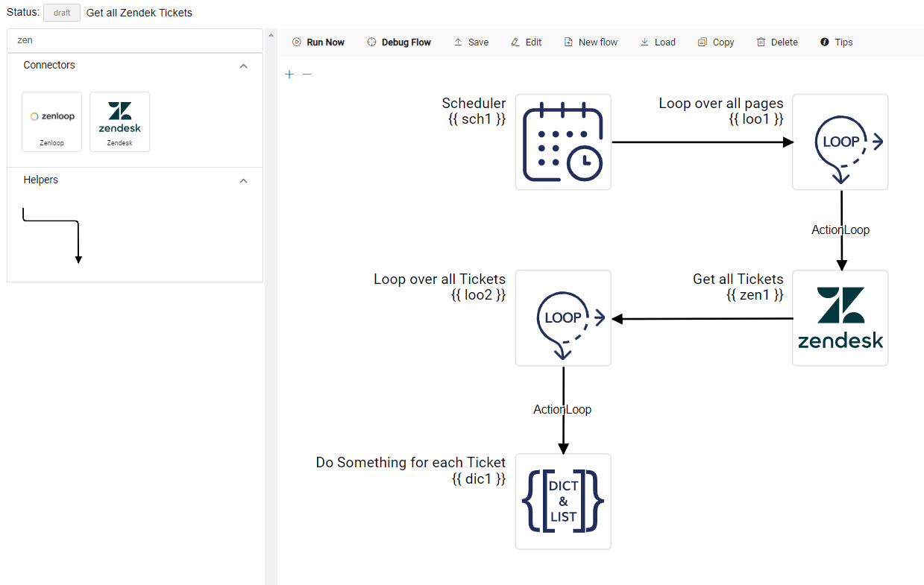The height and width of the screenshot is (585, 924).
Task: Click the connector search field containing 'zen'
Action: pyautogui.click(x=135, y=40)
